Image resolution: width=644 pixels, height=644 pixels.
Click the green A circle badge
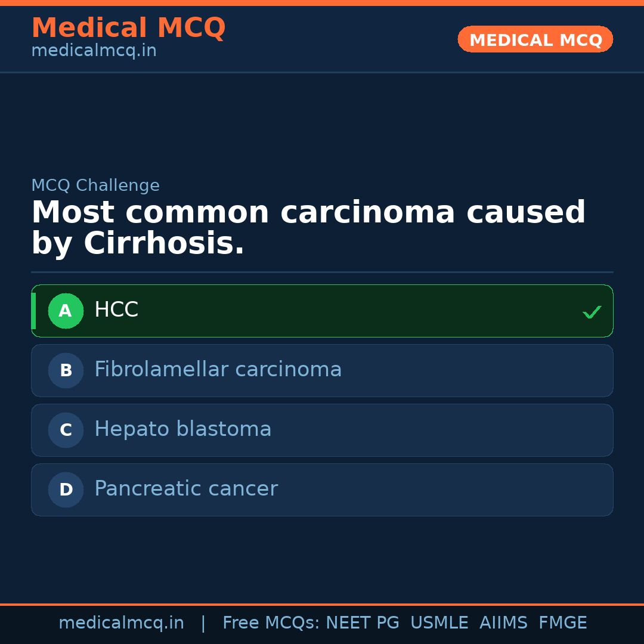66,311
